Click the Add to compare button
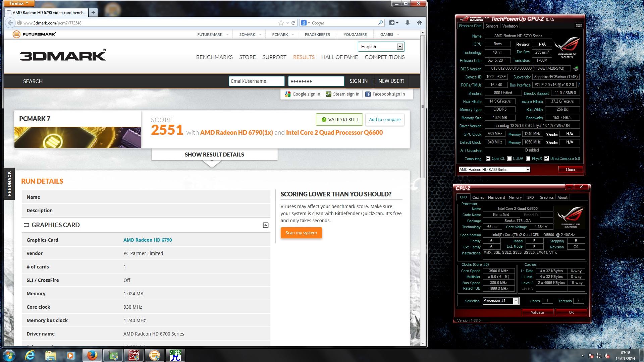 click(385, 120)
